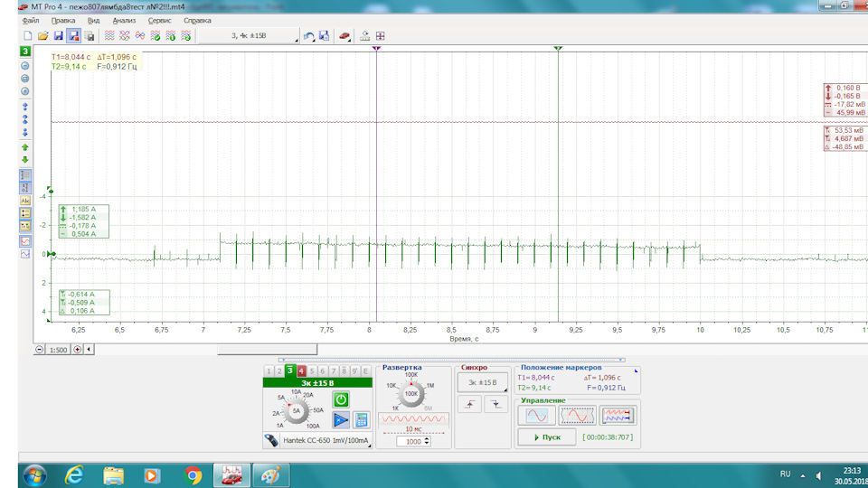Toggle channel 4 red button
868x488 pixels.
coord(301,371)
